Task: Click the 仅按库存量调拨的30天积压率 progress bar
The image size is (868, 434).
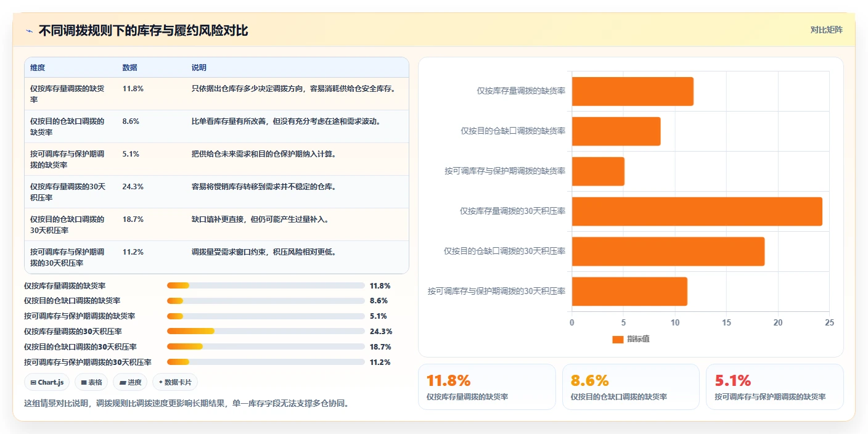Action: pyautogui.click(x=266, y=331)
